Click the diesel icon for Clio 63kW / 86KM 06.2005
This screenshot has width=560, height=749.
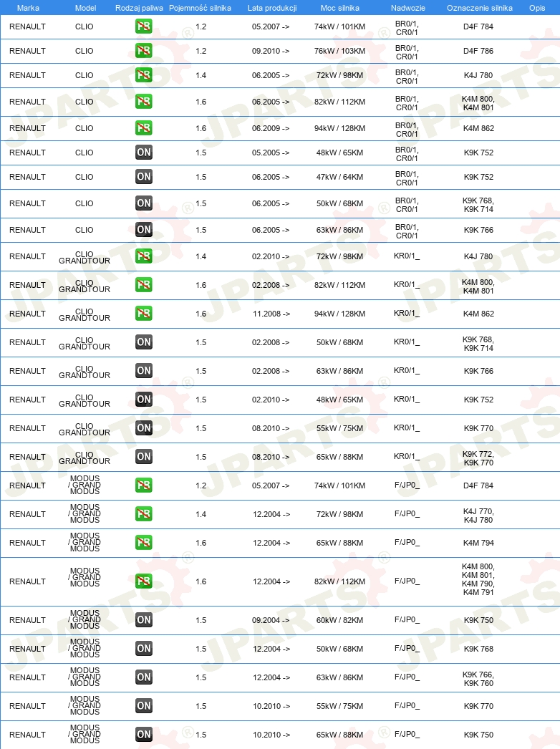click(x=144, y=230)
